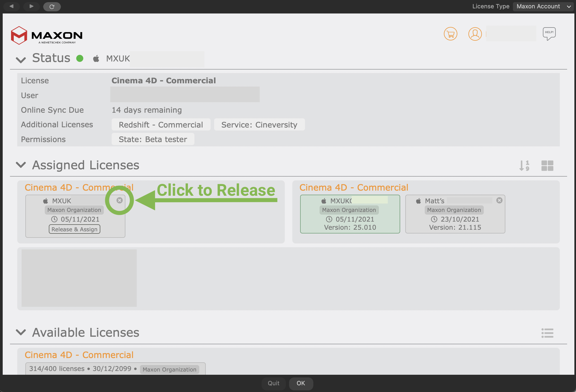Click the macOS Apple logo in status bar
576x392 pixels.
96,58
